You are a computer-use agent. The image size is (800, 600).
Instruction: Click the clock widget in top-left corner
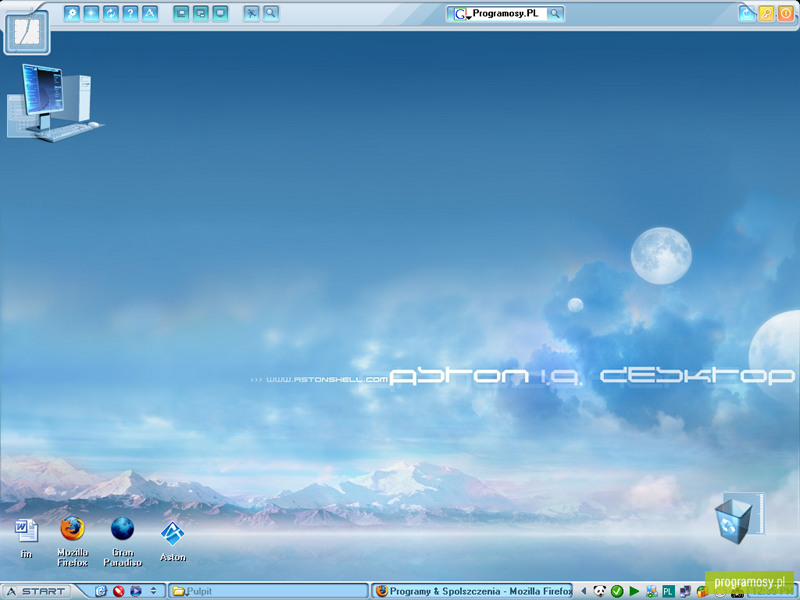(27, 32)
